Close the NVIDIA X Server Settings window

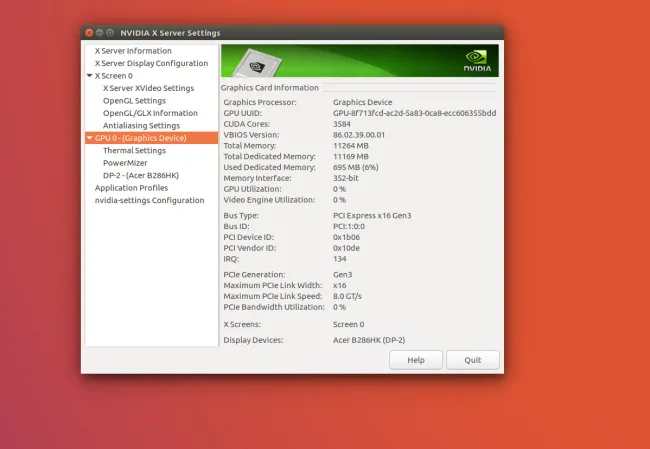[x=89, y=33]
